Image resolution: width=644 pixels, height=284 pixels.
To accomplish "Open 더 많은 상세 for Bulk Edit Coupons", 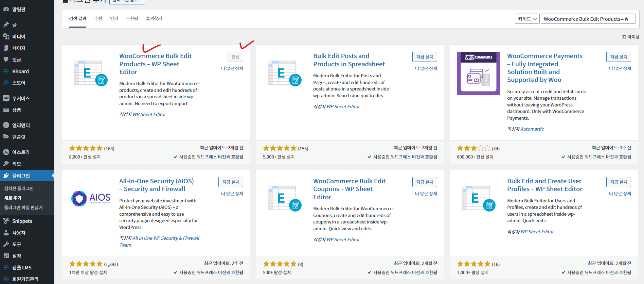I will [x=426, y=194].
